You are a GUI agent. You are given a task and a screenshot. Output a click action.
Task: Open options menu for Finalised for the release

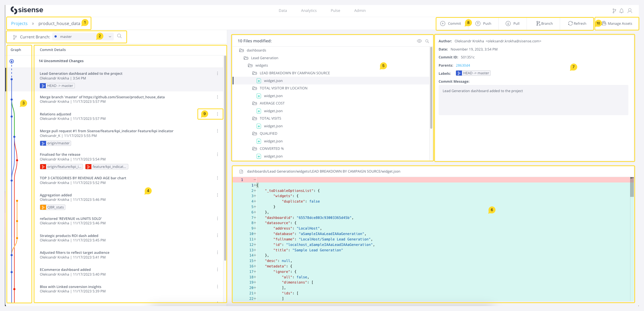(217, 155)
